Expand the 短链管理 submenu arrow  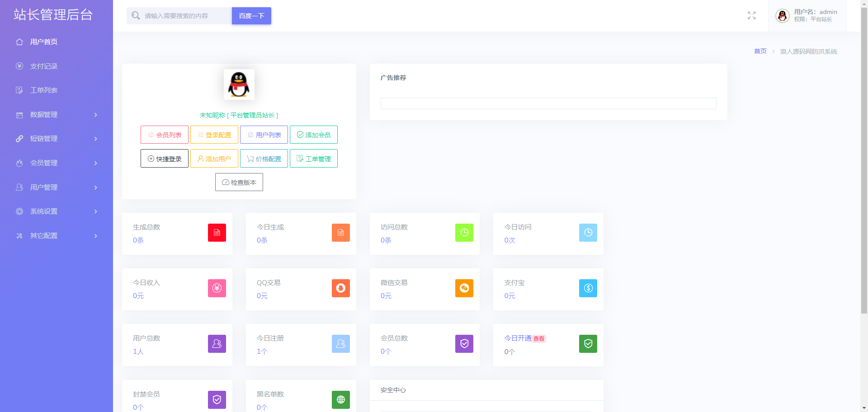pyautogui.click(x=96, y=139)
